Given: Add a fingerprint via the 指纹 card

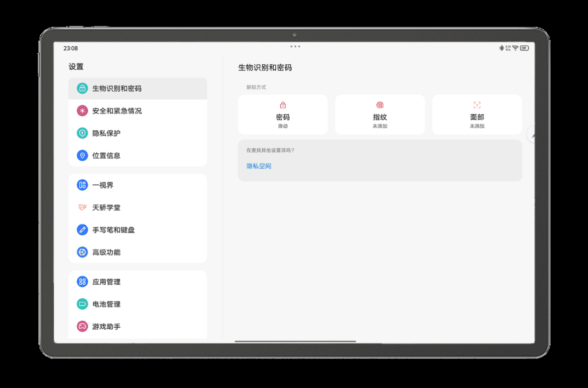Looking at the screenshot, I should (380, 114).
